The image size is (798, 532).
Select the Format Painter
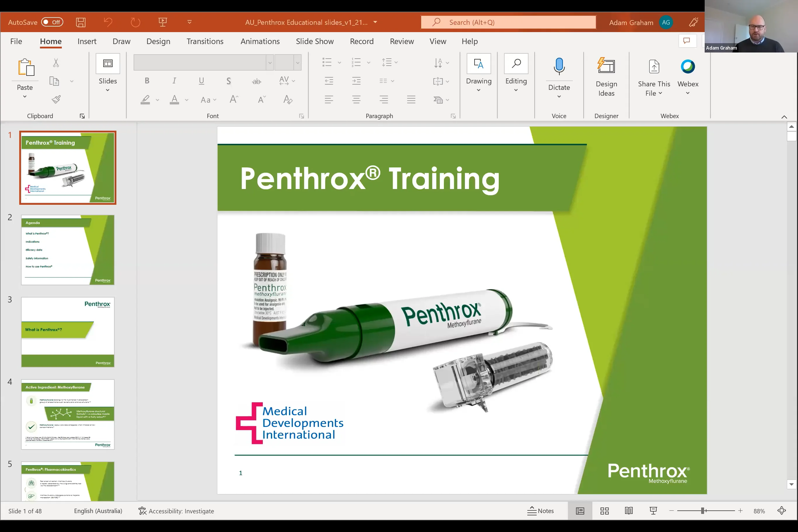coord(55,99)
